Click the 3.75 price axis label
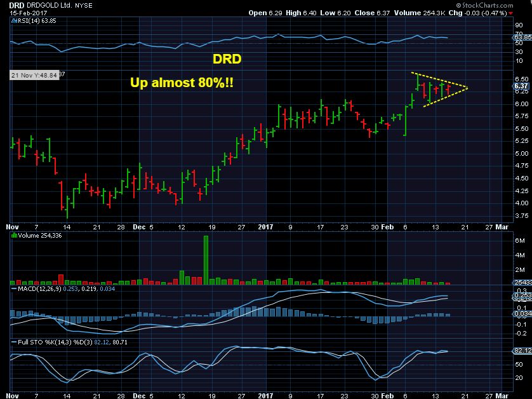The width and height of the screenshot is (532, 399). (x=521, y=215)
